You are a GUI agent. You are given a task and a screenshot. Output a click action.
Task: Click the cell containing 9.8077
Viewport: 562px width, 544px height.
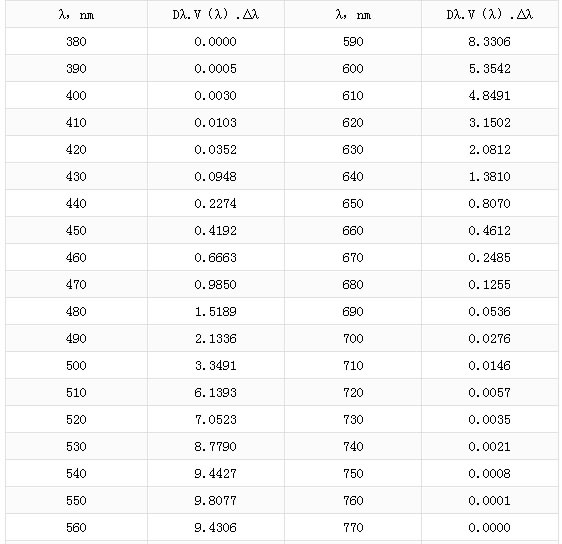click(x=216, y=500)
